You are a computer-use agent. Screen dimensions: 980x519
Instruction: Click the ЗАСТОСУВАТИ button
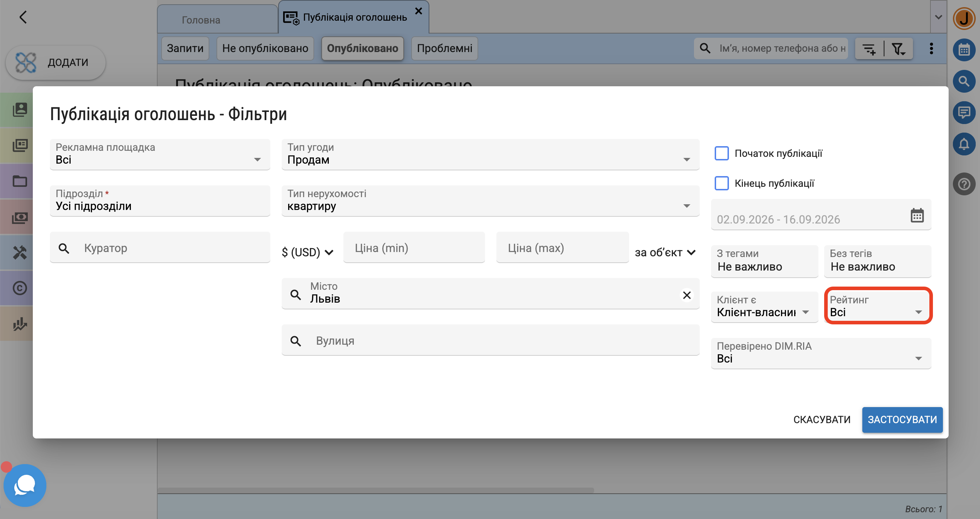902,420
